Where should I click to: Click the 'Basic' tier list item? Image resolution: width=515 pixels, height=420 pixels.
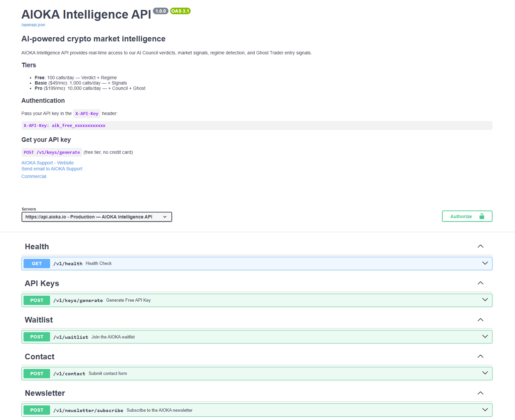pyautogui.click(x=81, y=83)
